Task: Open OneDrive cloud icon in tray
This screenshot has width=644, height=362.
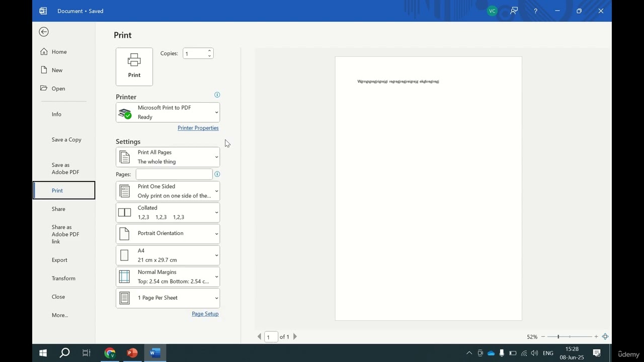Action: pos(491,353)
